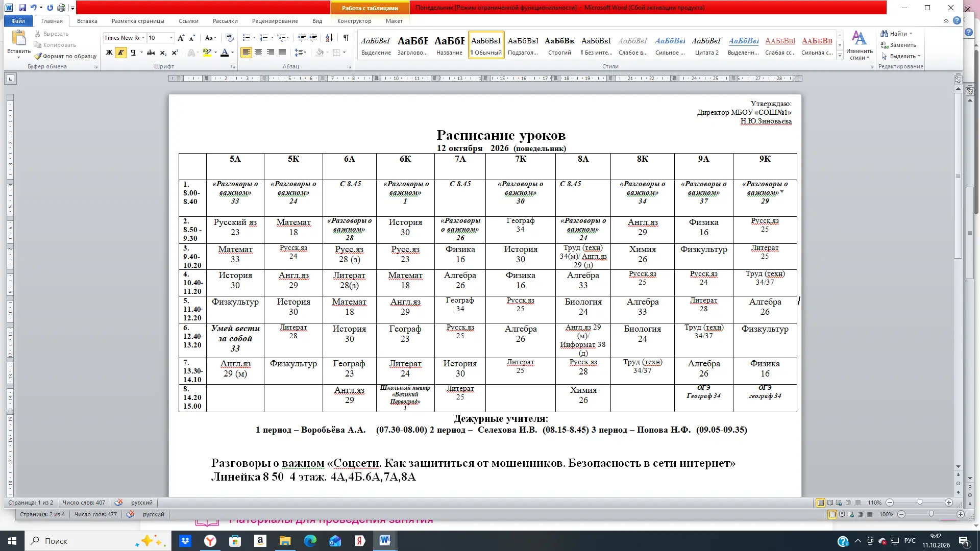Click the Format Painter button

[65, 56]
